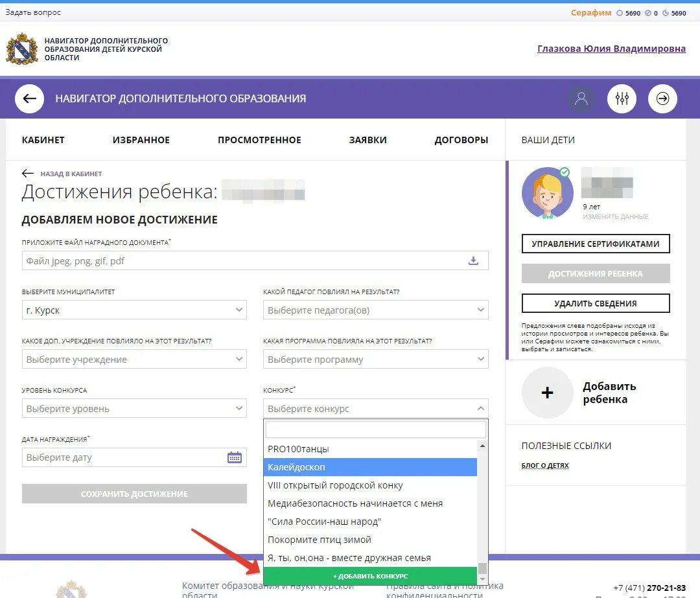Click the back arrow in the purple header

click(x=29, y=98)
